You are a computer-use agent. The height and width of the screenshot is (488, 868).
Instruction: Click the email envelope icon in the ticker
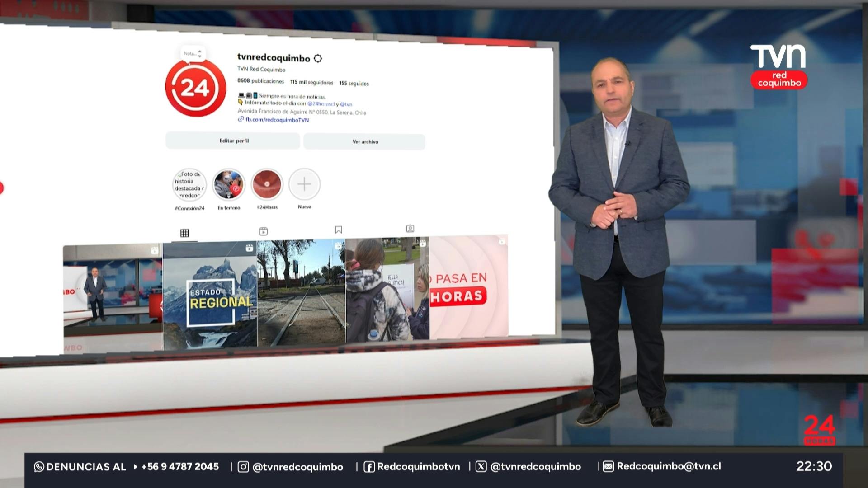tap(609, 466)
